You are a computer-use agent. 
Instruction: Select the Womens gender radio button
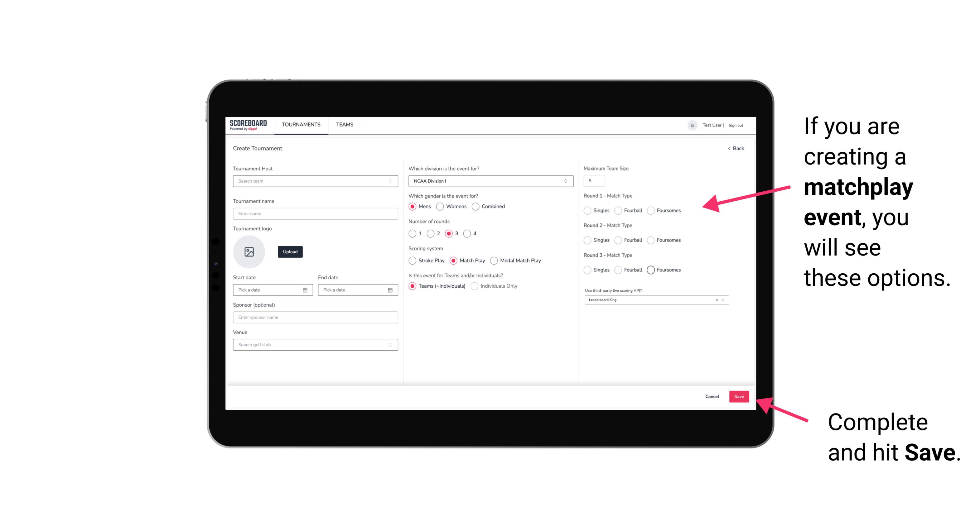click(441, 206)
